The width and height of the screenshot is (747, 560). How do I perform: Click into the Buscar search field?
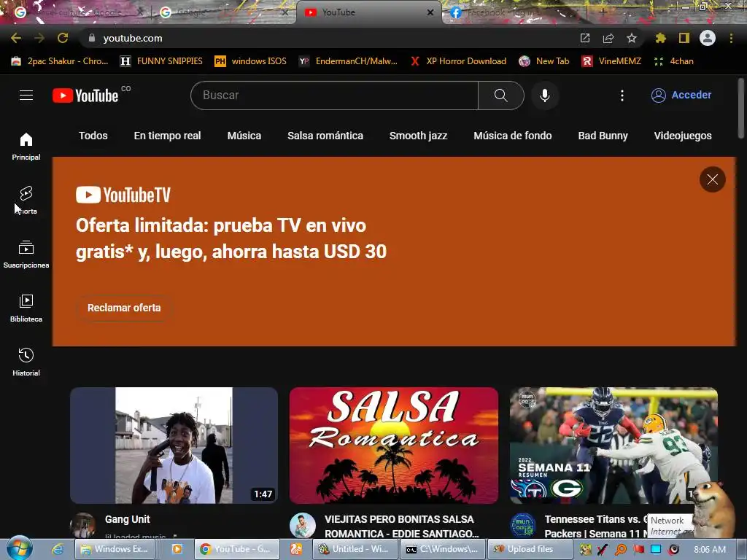coord(334,96)
